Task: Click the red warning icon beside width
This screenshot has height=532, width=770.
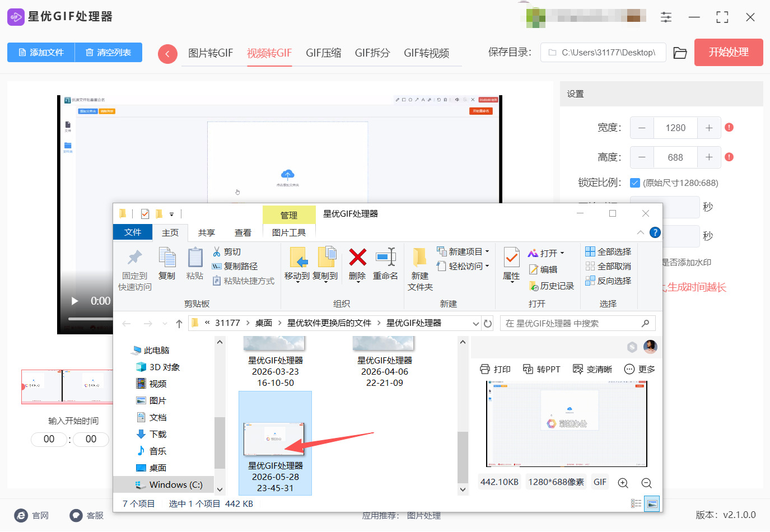Action: 729,127
